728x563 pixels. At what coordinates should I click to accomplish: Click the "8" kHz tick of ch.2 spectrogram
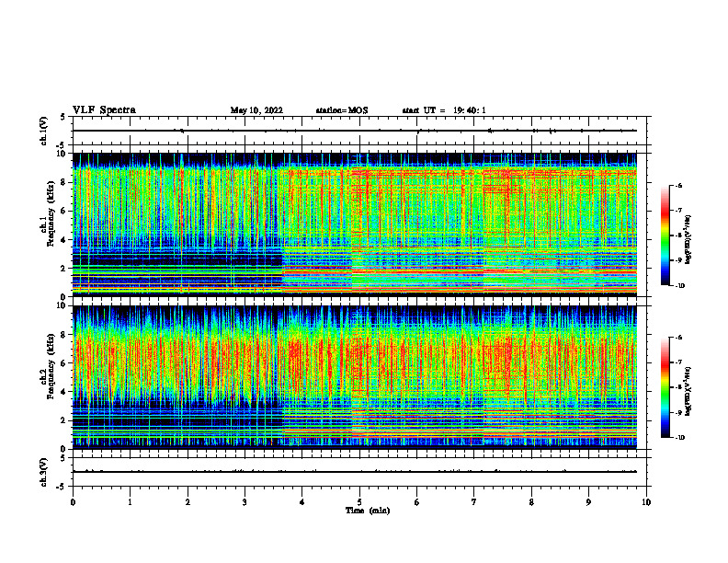pyautogui.click(x=64, y=335)
